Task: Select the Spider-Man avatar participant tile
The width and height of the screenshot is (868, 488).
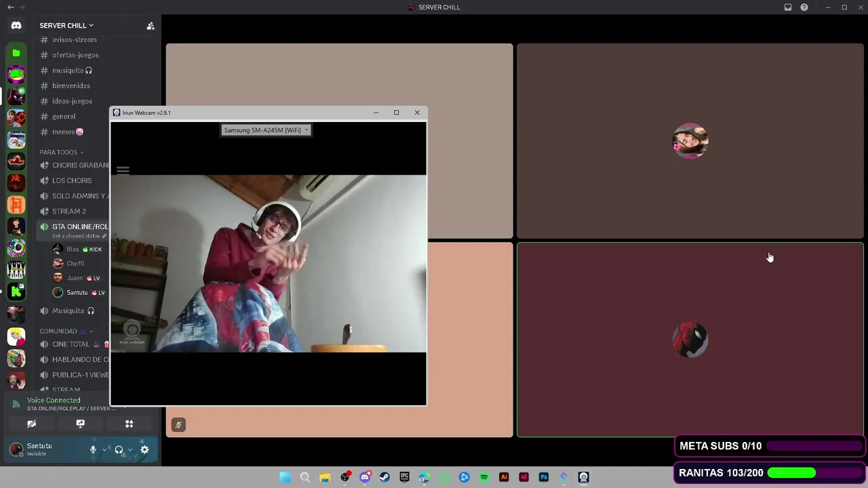Action: coord(690,340)
